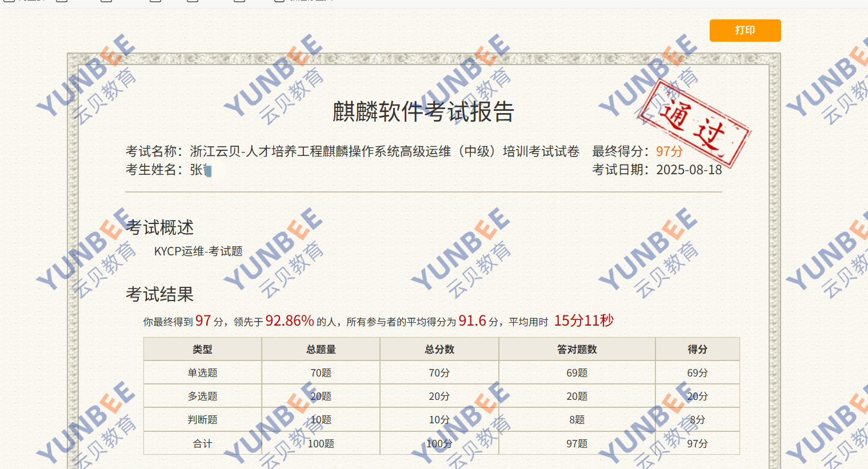Select the 合计 total row label

202,443
